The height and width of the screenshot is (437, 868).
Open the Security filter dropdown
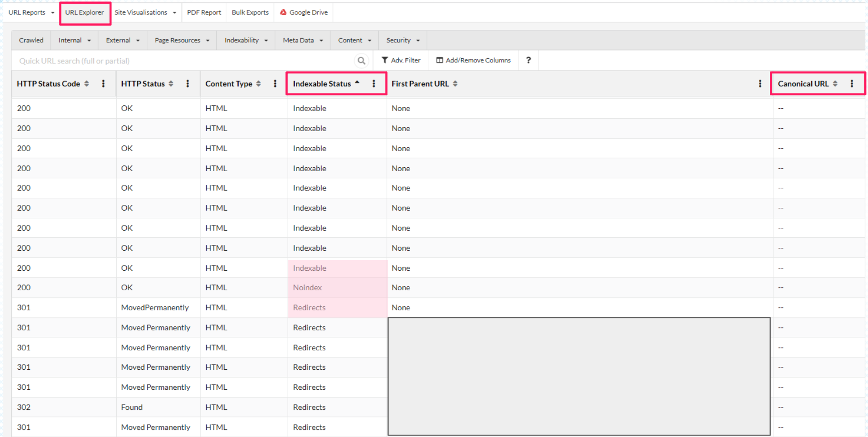coord(402,40)
